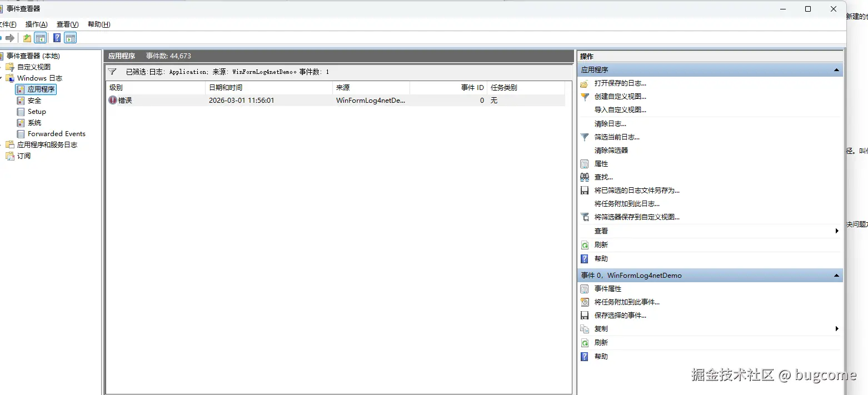Click the WinFormLog4netDe... source cell
This screenshot has width=868, height=395.
tap(371, 101)
